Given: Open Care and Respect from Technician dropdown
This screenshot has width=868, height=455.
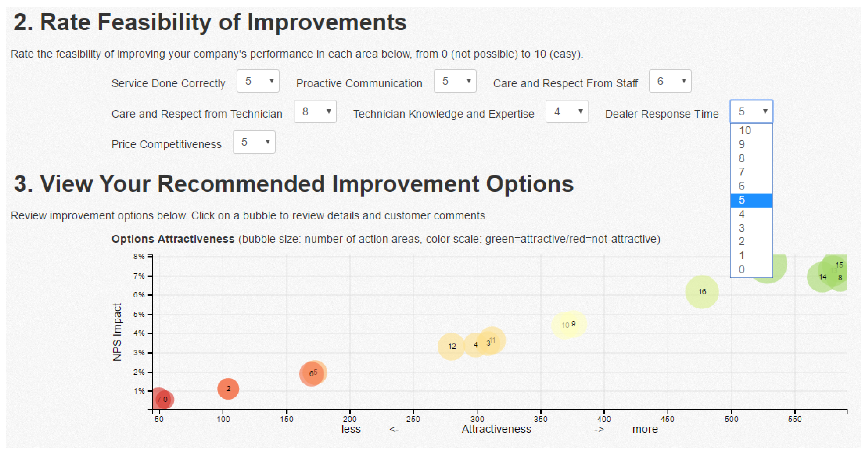Looking at the screenshot, I should [315, 112].
